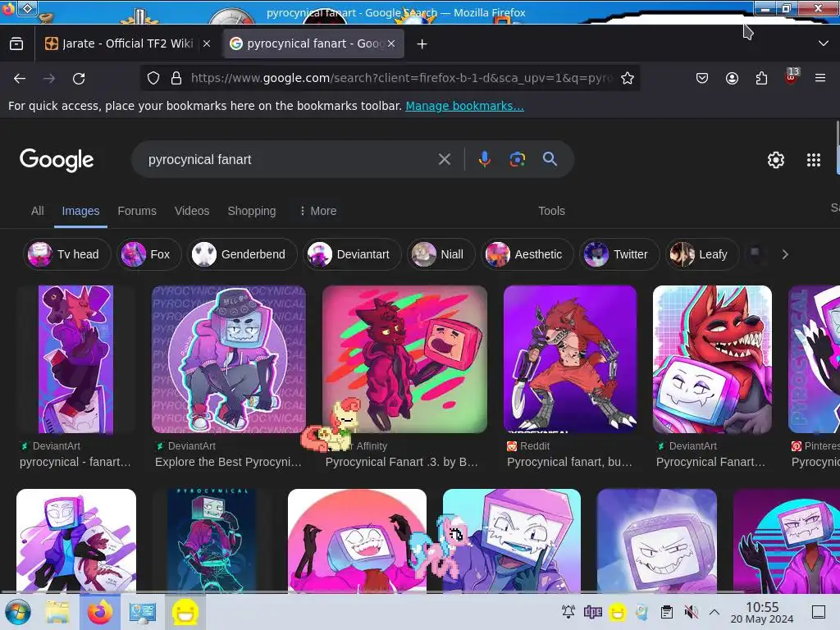Open the Firefox hamburger application menu
840x630 pixels.
click(820, 78)
